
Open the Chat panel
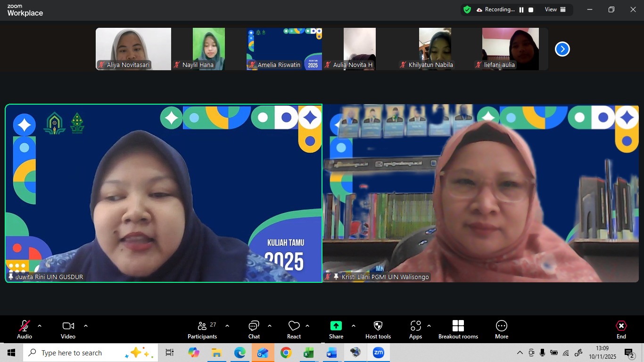pyautogui.click(x=254, y=329)
